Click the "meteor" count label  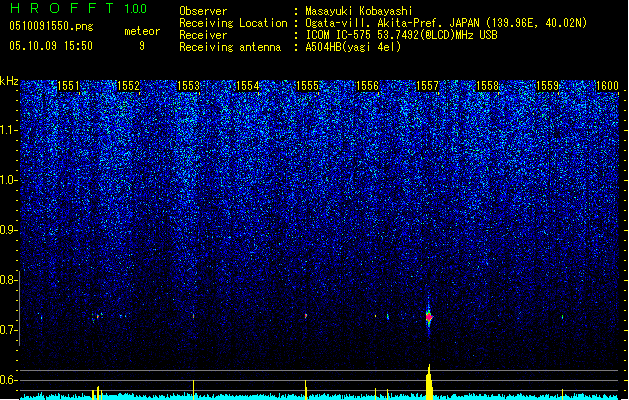[142, 31]
